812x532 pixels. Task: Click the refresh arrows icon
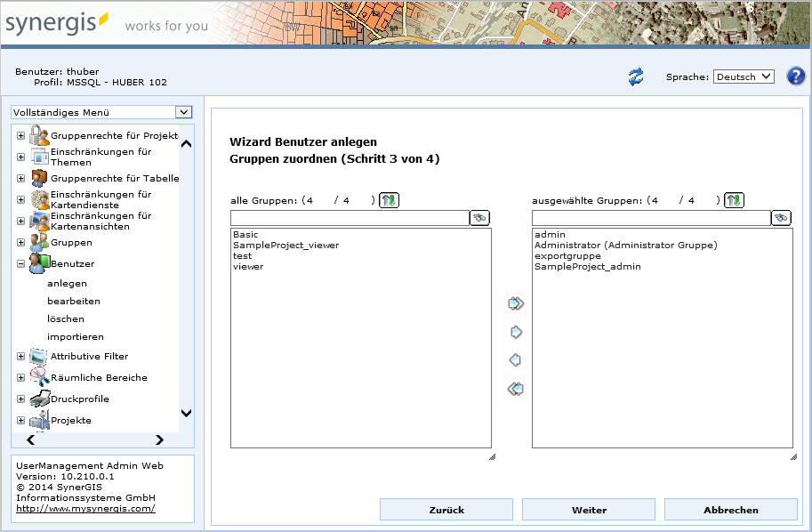pos(635,77)
